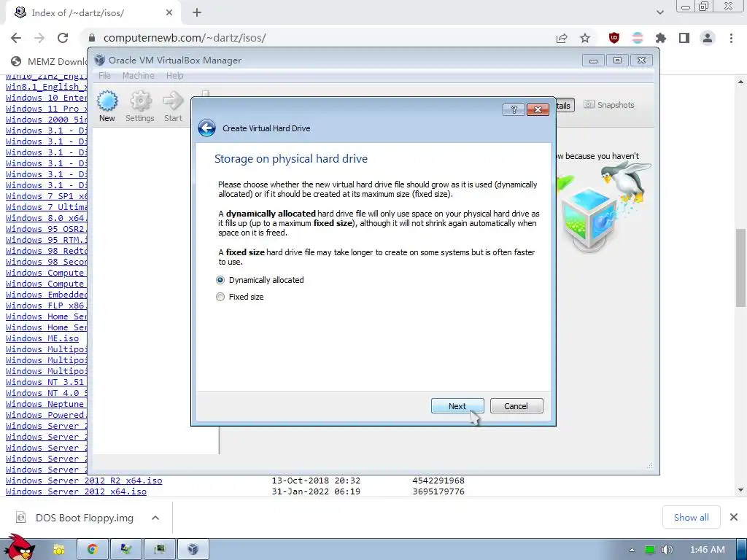This screenshot has width=747, height=560.
Task: Click the Start arrow icon in VirtualBox
Action: click(x=173, y=106)
